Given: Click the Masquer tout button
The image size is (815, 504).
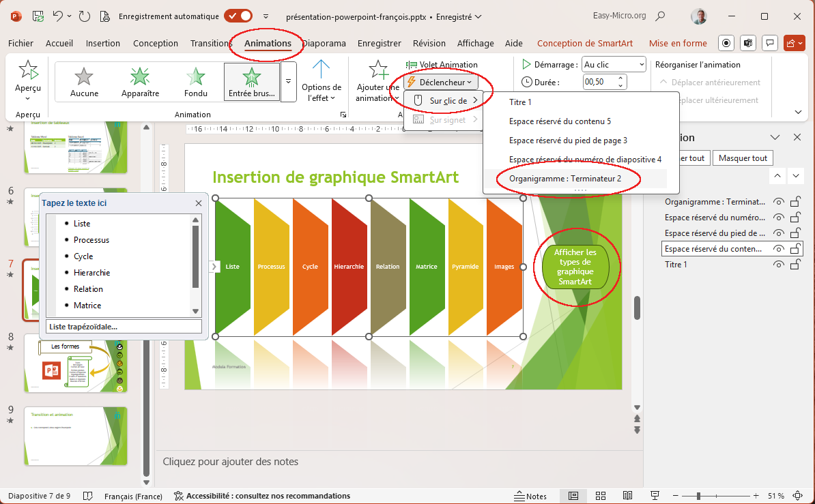Looking at the screenshot, I should click(743, 158).
